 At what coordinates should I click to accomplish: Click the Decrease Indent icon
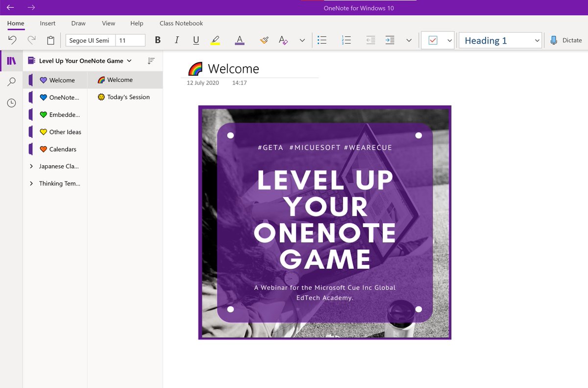(x=371, y=40)
